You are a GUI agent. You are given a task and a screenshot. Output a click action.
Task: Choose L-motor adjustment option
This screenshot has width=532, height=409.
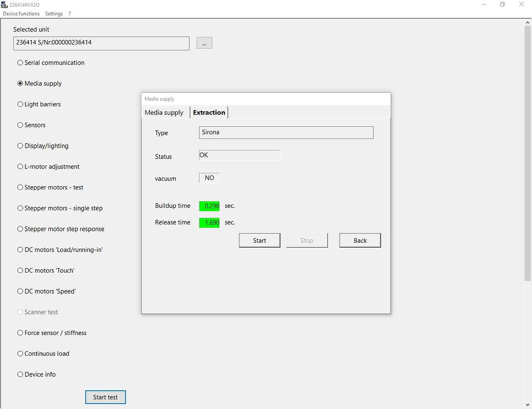pos(20,167)
